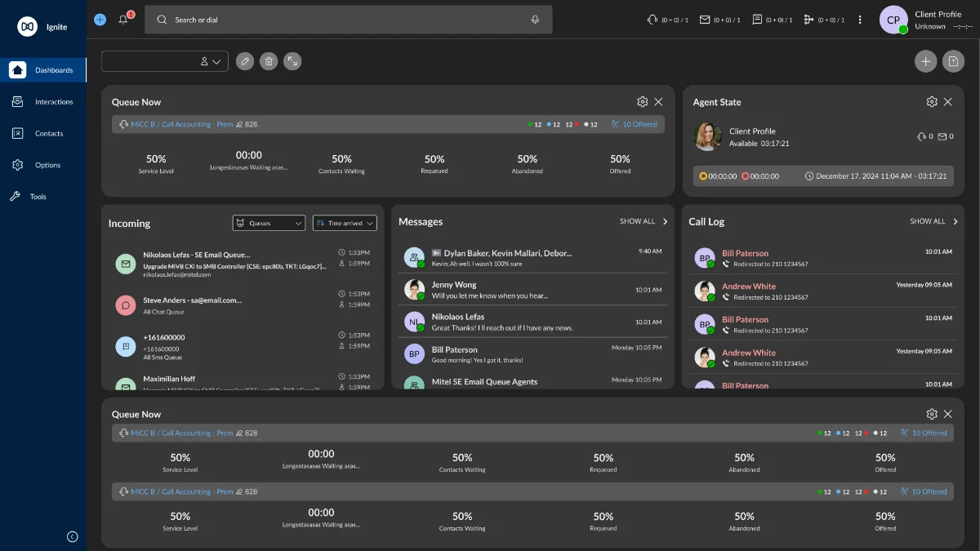
Task: Open Tools in the sidebar
Action: 43,197
